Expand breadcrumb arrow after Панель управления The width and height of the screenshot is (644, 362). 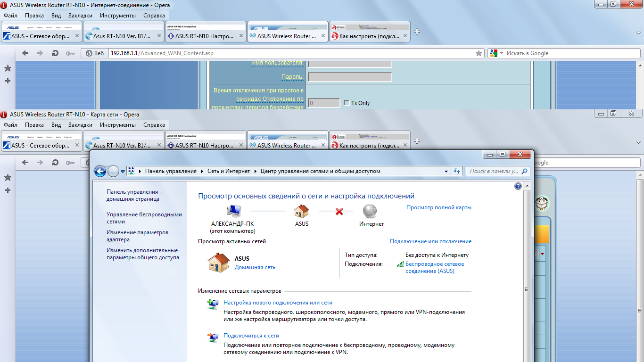tap(202, 171)
